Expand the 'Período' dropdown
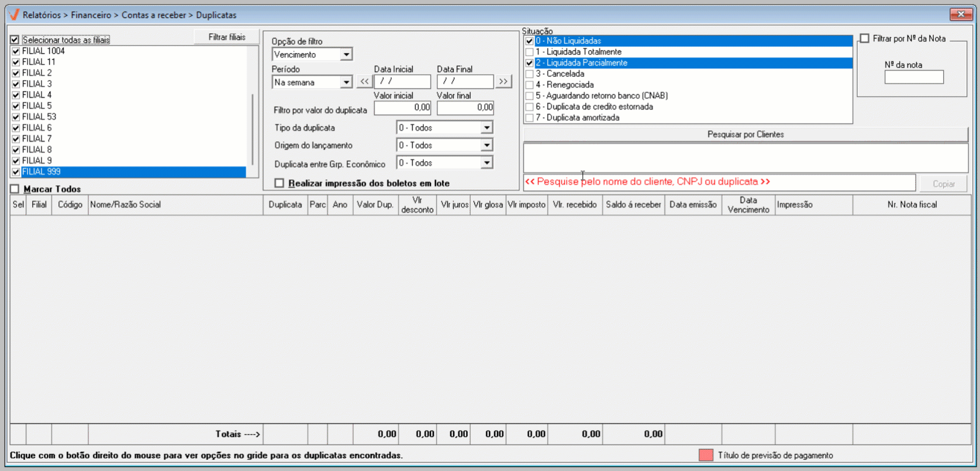 tap(346, 82)
